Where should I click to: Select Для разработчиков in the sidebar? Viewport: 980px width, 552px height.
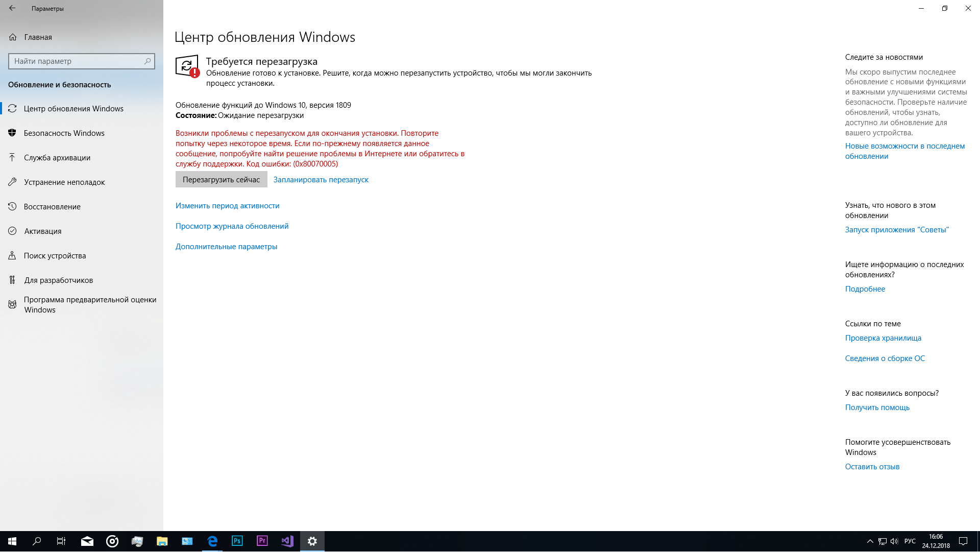(x=59, y=280)
